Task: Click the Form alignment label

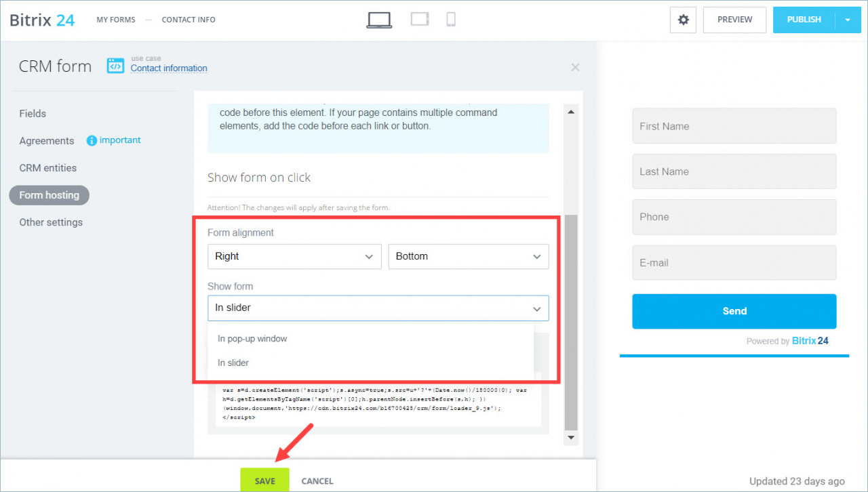Action: click(241, 232)
